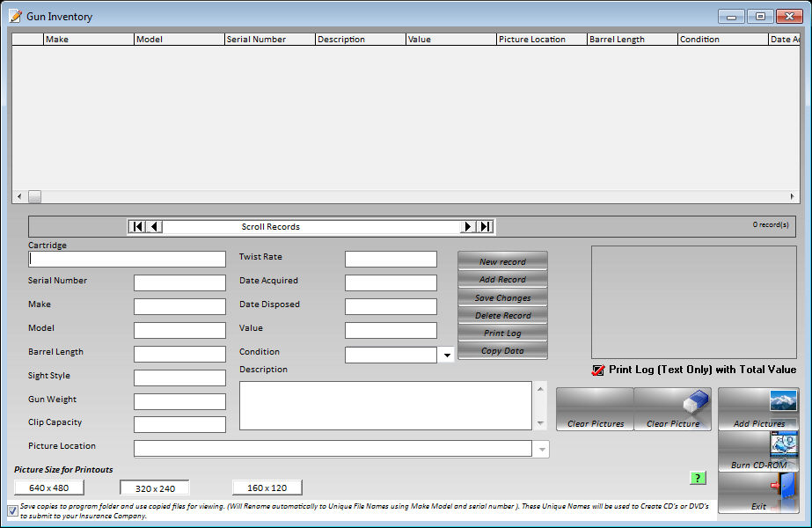Toggle the save copies to program folder checkbox

click(x=11, y=510)
